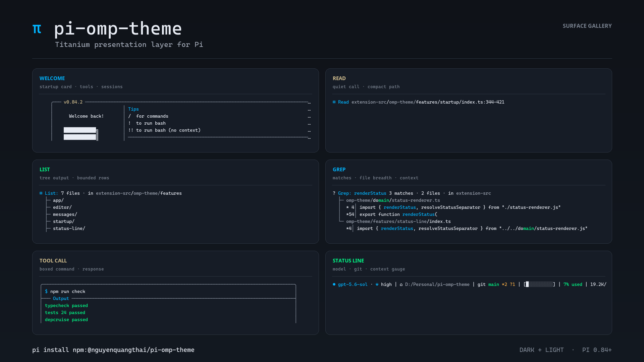Open omp-theme/domain/status-renderer.ts result
Screen dimensions: 644x362
(393, 200)
